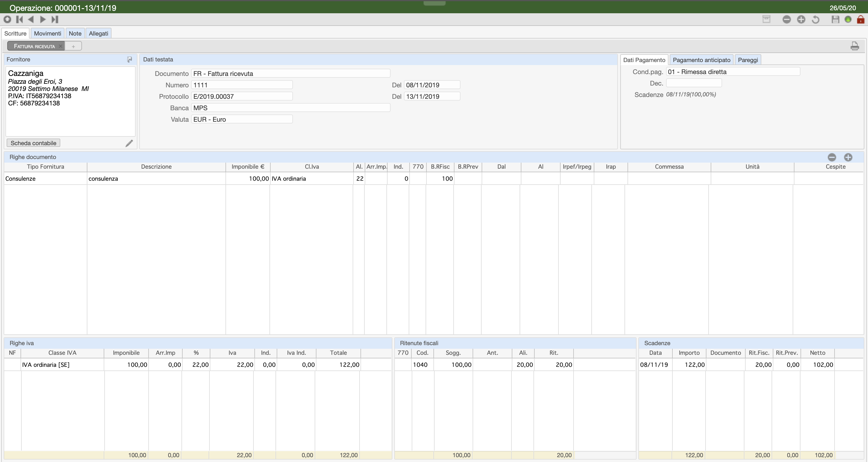Select the 08/11/19 date in Scadenze table

point(656,365)
